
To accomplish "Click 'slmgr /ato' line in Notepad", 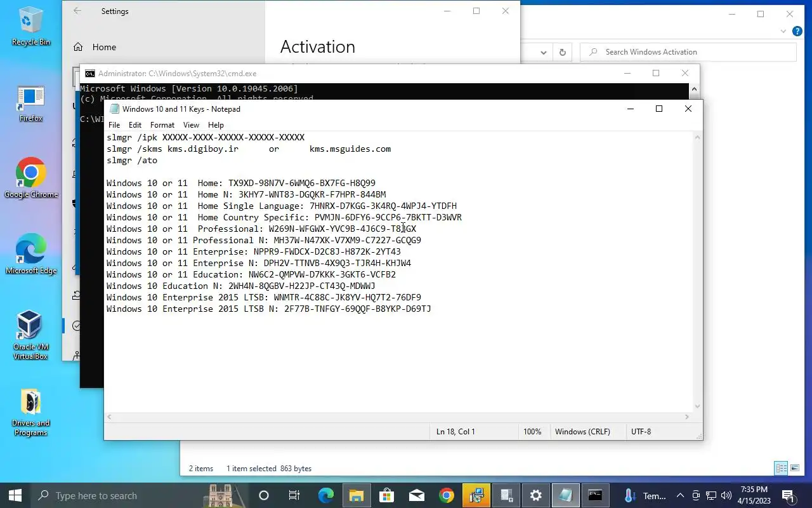I will [132, 160].
